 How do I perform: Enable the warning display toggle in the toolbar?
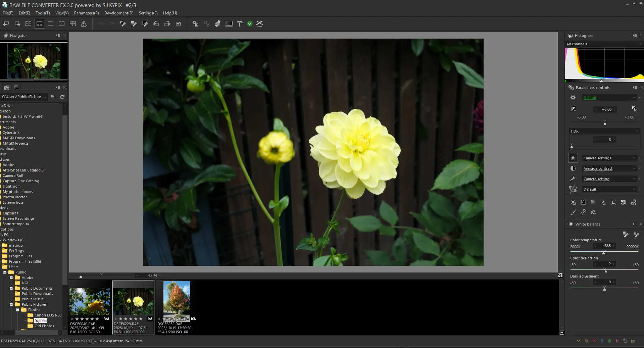(84, 24)
